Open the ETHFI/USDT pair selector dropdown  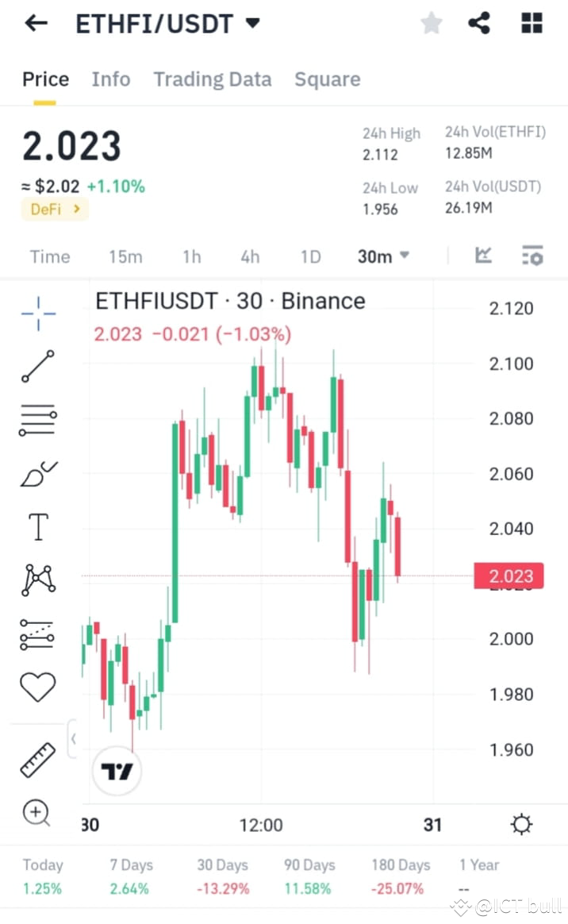[165, 23]
